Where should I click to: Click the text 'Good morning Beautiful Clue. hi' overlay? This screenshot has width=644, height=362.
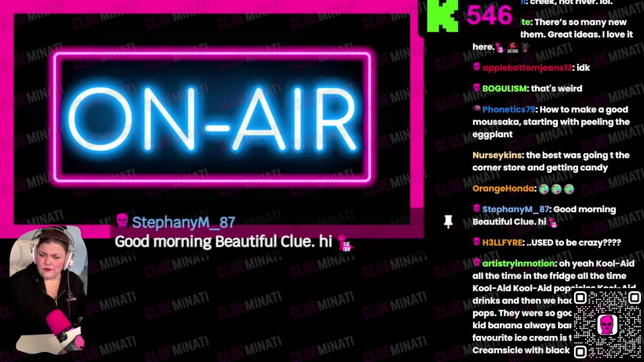[223, 242]
